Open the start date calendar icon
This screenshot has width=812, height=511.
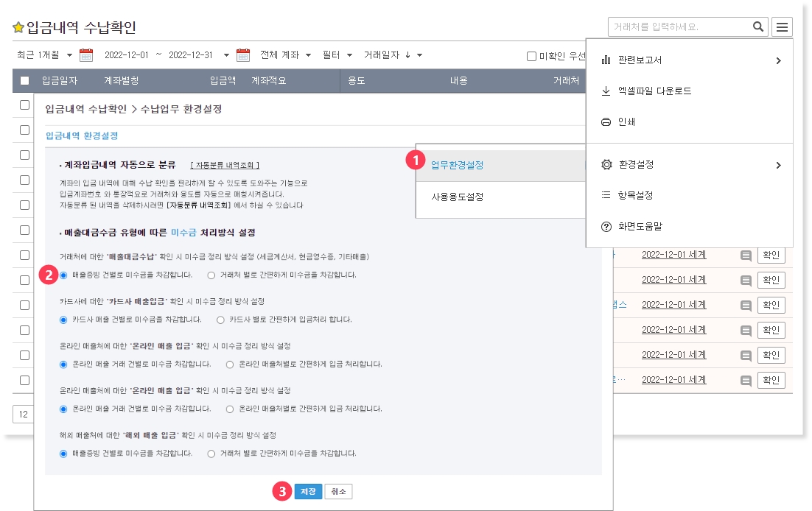coord(86,55)
